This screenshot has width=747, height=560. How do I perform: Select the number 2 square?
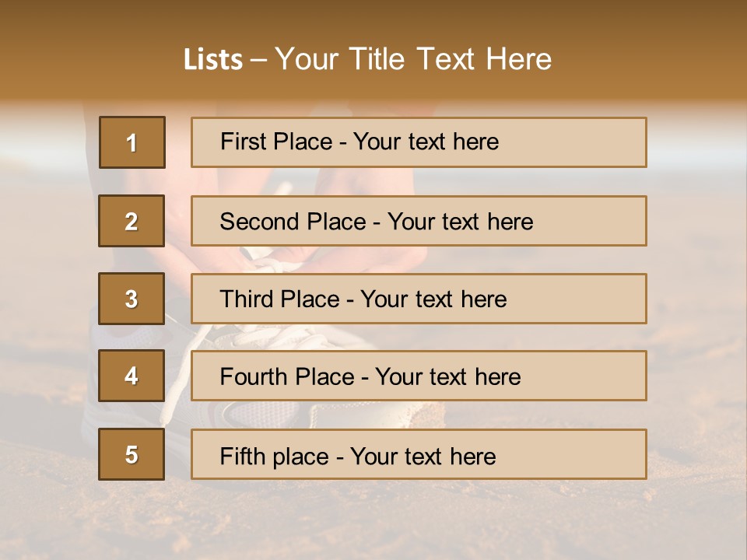coord(132,221)
